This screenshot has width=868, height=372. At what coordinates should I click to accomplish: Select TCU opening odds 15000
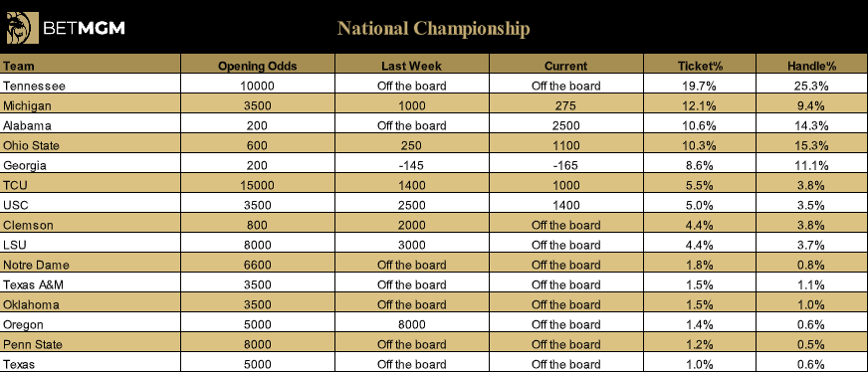[258, 185]
